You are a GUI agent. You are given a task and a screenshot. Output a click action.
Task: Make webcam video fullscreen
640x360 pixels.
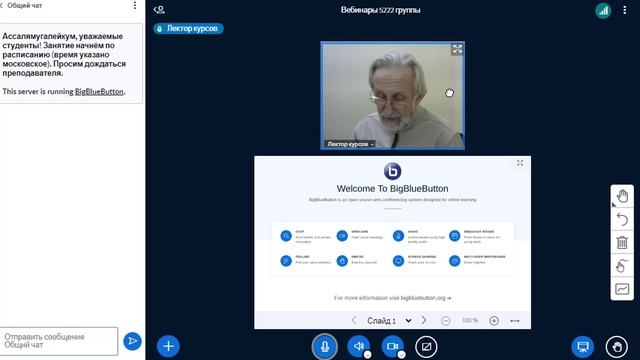point(457,49)
